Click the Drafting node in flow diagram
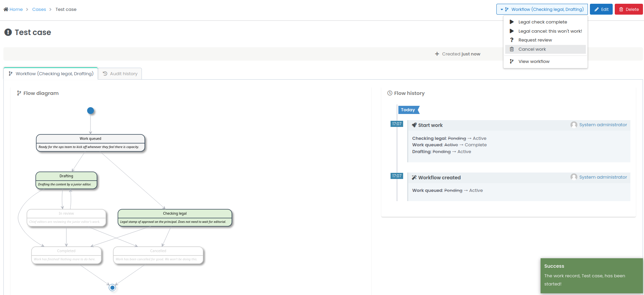The width and height of the screenshot is (644, 295). (x=66, y=180)
